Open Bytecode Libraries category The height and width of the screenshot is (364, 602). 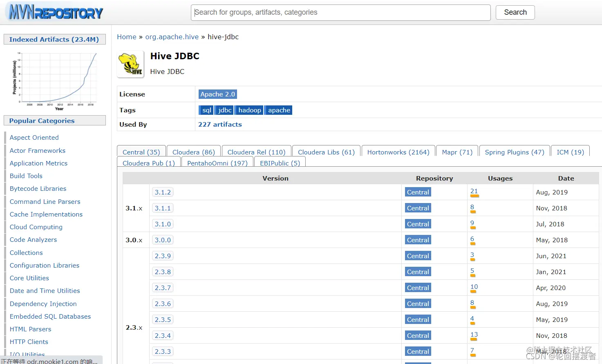(38, 189)
